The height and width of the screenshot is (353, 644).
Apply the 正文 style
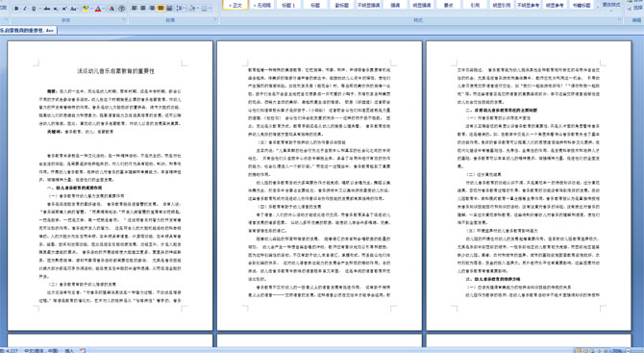pyautogui.click(x=235, y=5)
